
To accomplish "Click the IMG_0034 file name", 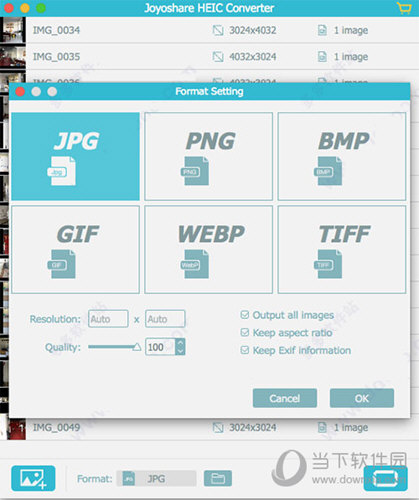I will point(56,30).
